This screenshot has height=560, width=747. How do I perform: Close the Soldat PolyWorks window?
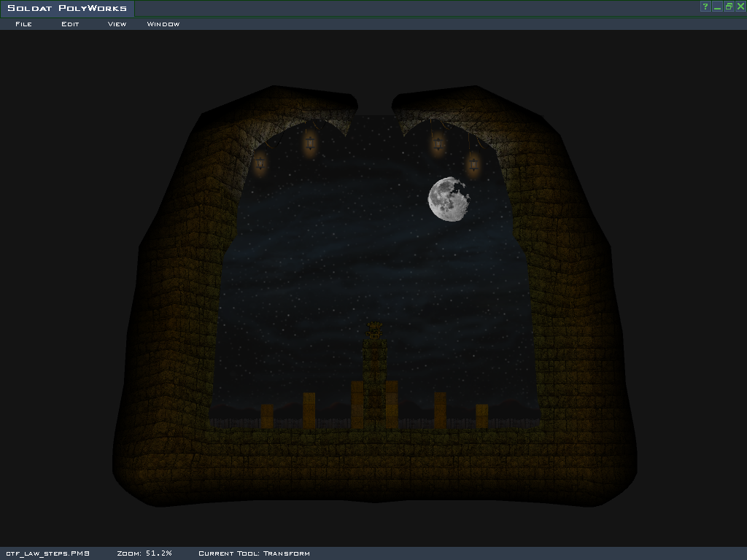tap(740, 7)
